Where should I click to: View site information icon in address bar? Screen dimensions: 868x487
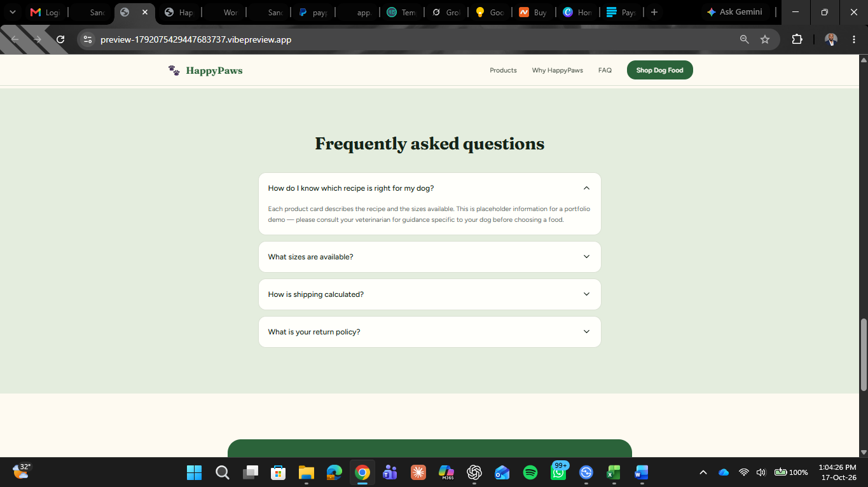88,39
